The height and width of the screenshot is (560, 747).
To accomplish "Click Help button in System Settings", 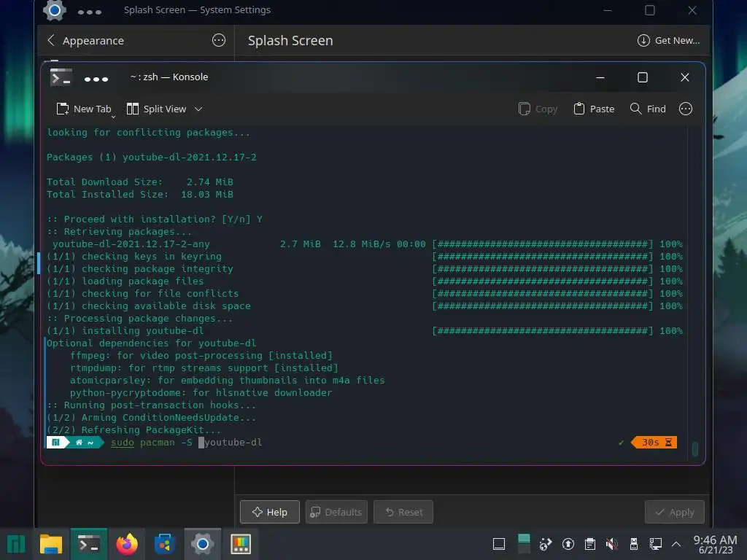I will click(270, 512).
